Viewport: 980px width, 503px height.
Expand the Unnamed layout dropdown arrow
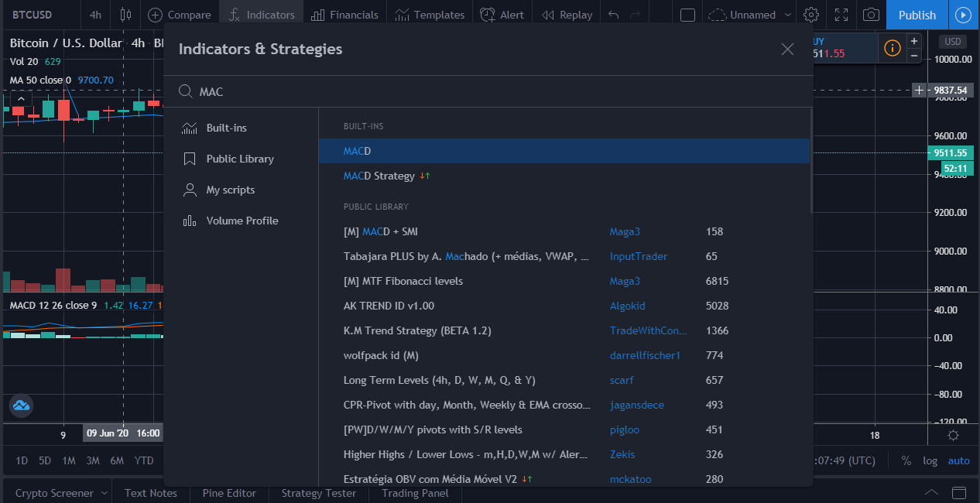(788, 15)
